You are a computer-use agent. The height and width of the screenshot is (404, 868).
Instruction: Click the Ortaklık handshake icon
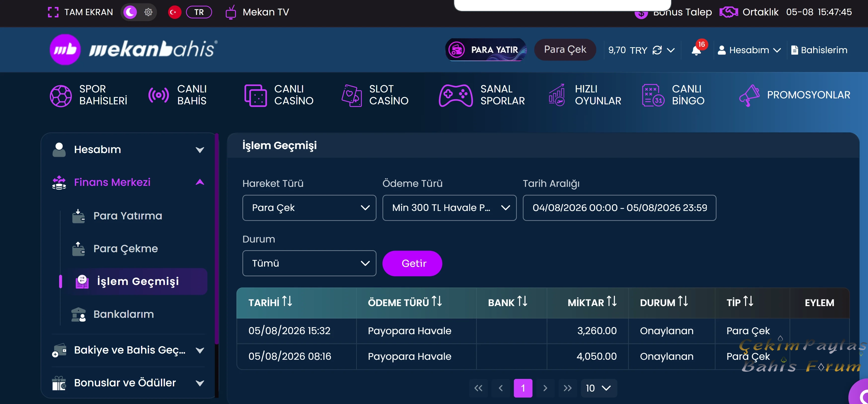(x=728, y=12)
